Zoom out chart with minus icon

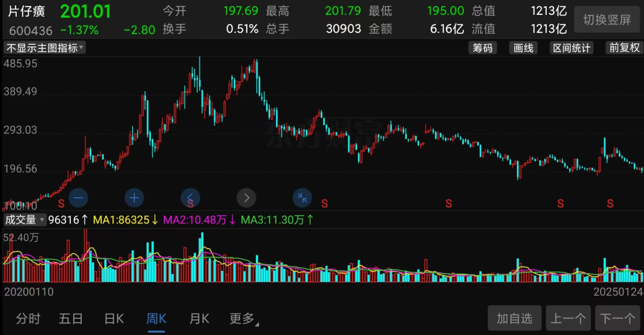(79, 198)
